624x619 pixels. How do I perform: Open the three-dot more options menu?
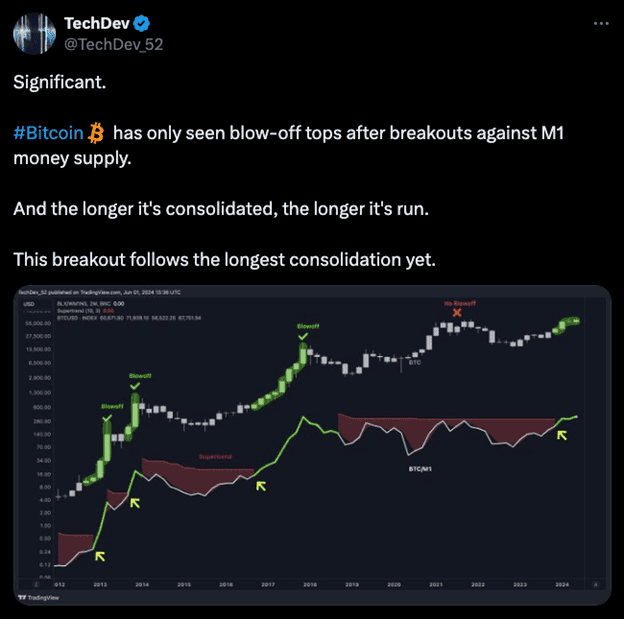[x=598, y=22]
